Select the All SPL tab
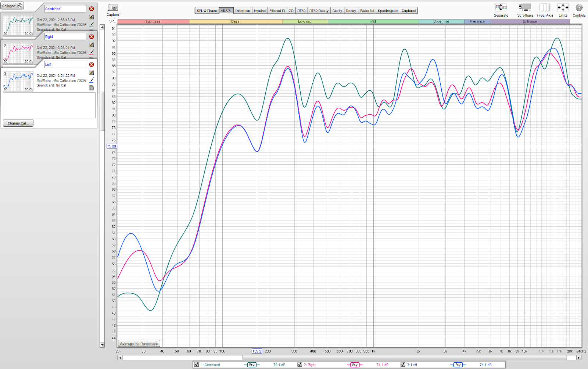Image resolution: width=588 pixels, height=369 pixels. click(x=226, y=11)
